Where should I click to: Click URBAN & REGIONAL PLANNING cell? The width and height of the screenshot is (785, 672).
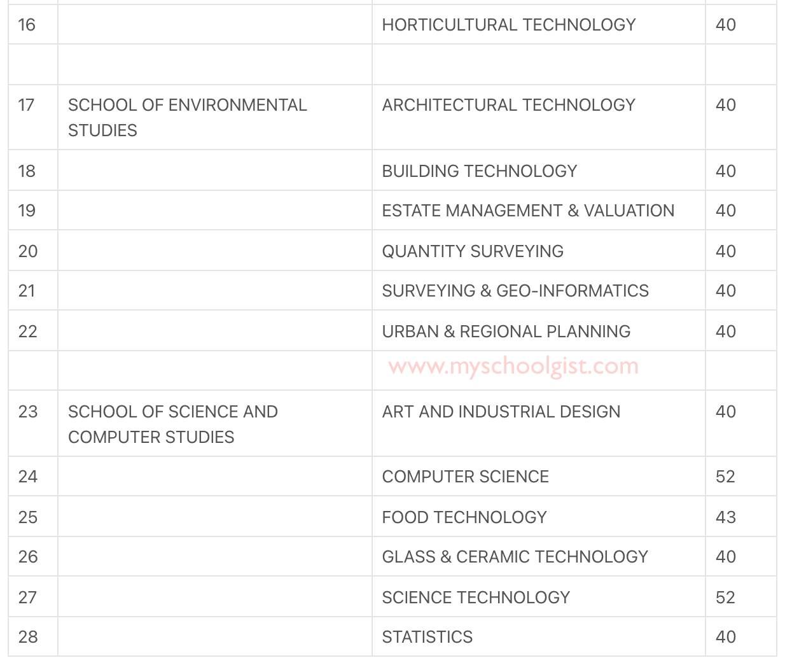[506, 332]
